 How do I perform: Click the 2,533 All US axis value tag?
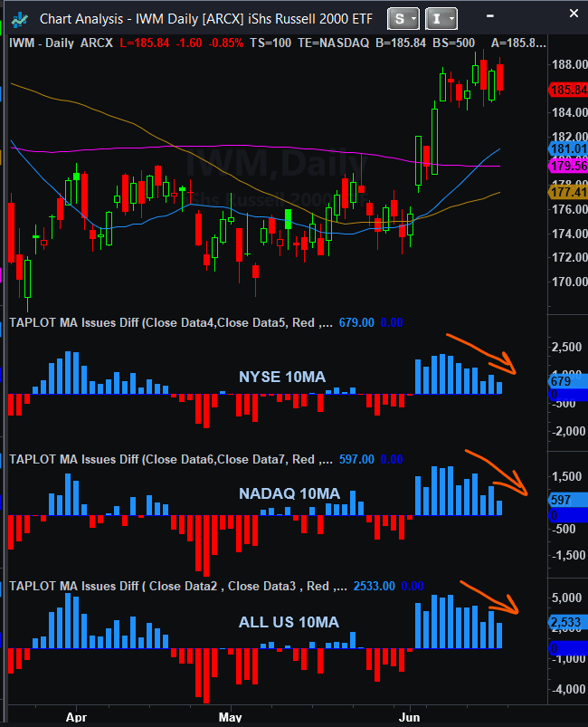[x=568, y=622]
